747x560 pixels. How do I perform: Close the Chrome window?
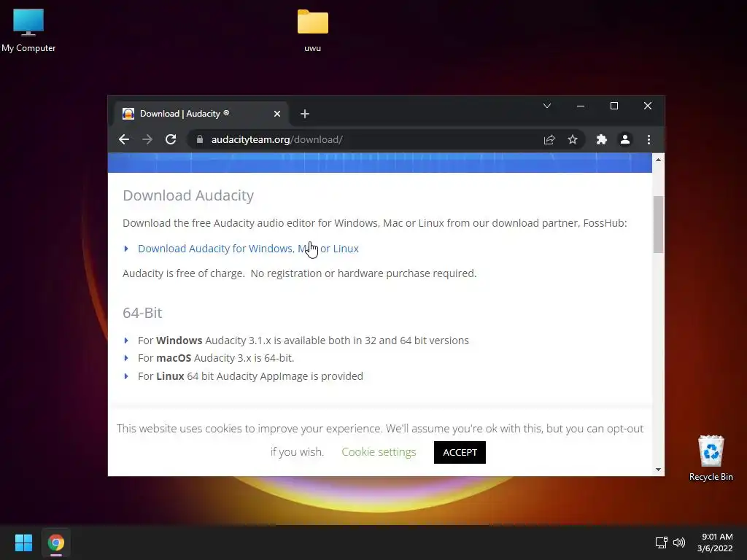pyautogui.click(x=648, y=106)
